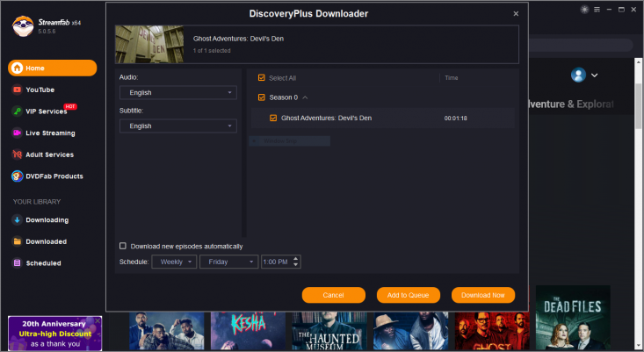Click the Devil's Den video thumbnail
Image resolution: width=644 pixels, height=352 pixels.
pyautogui.click(x=149, y=44)
